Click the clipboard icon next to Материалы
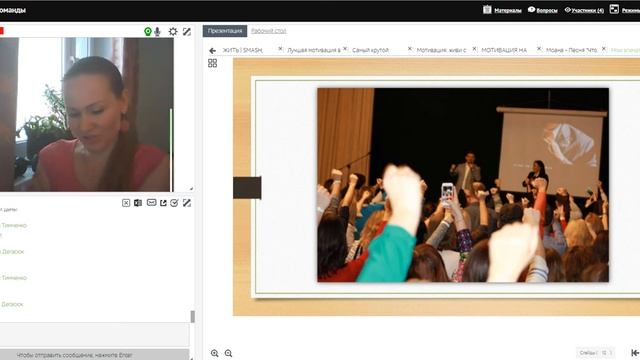Viewport: 640px width, 360px height. (487, 9)
